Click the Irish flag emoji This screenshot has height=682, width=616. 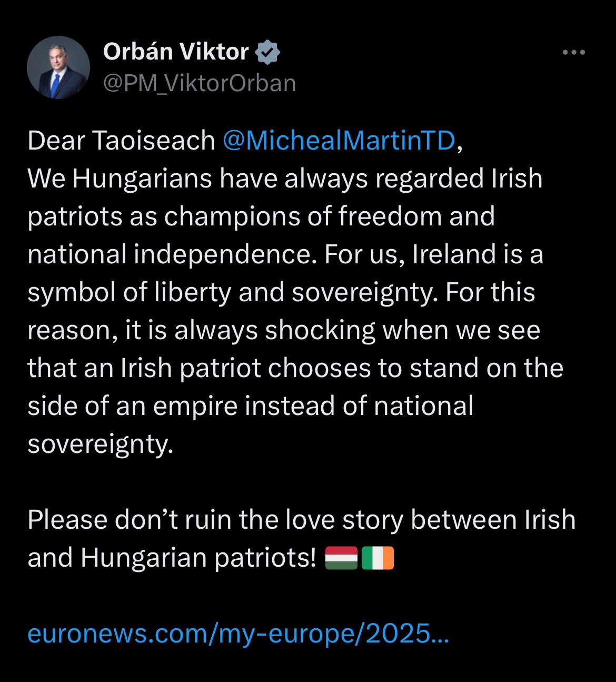377,558
